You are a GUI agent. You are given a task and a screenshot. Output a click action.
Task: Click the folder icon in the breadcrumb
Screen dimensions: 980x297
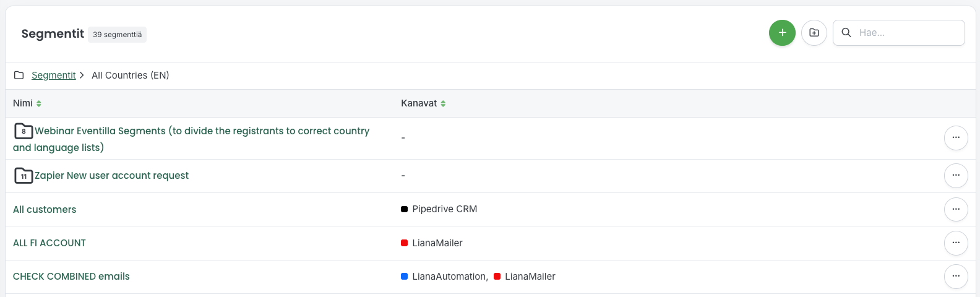pyautogui.click(x=19, y=75)
